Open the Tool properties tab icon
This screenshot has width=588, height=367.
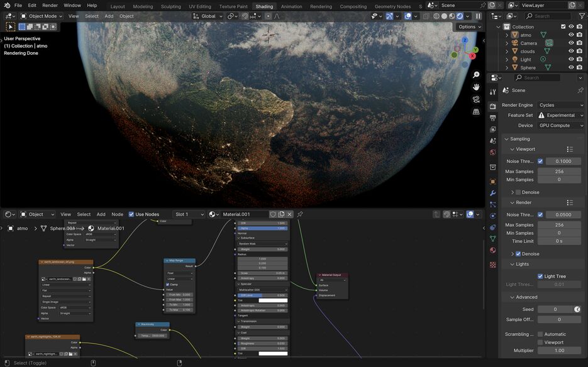[493, 92]
